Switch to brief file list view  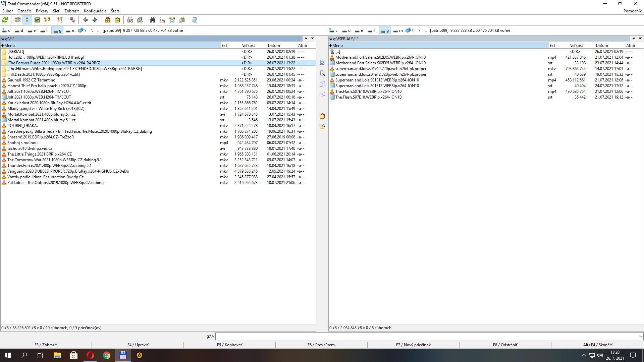pos(18,20)
